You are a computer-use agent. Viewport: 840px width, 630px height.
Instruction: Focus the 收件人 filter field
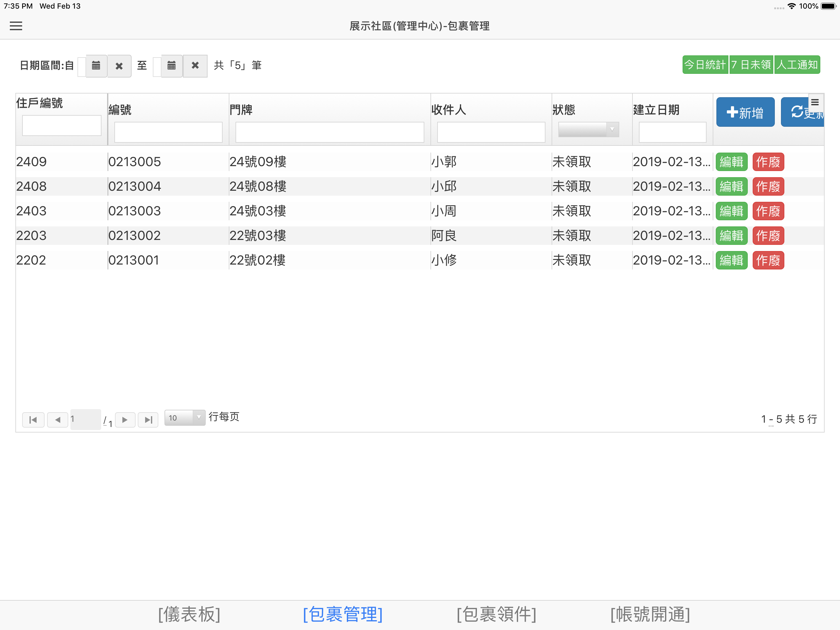[x=491, y=132]
